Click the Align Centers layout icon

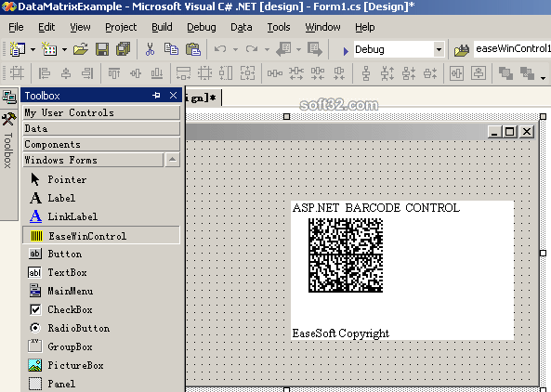[66, 73]
